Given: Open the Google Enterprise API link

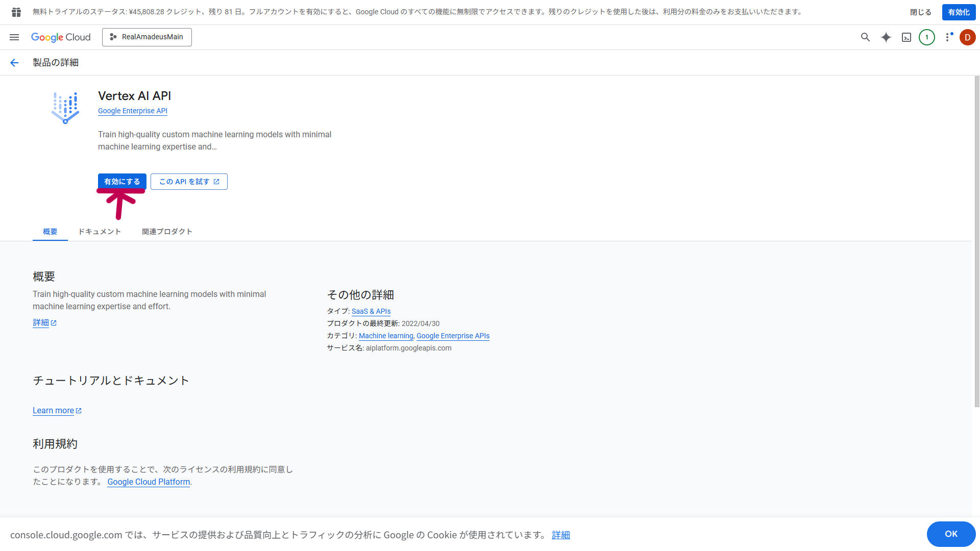Looking at the screenshot, I should point(133,111).
